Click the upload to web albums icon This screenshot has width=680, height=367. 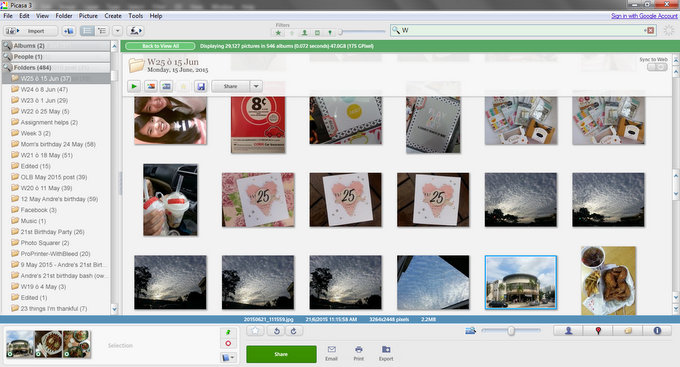pos(136,31)
